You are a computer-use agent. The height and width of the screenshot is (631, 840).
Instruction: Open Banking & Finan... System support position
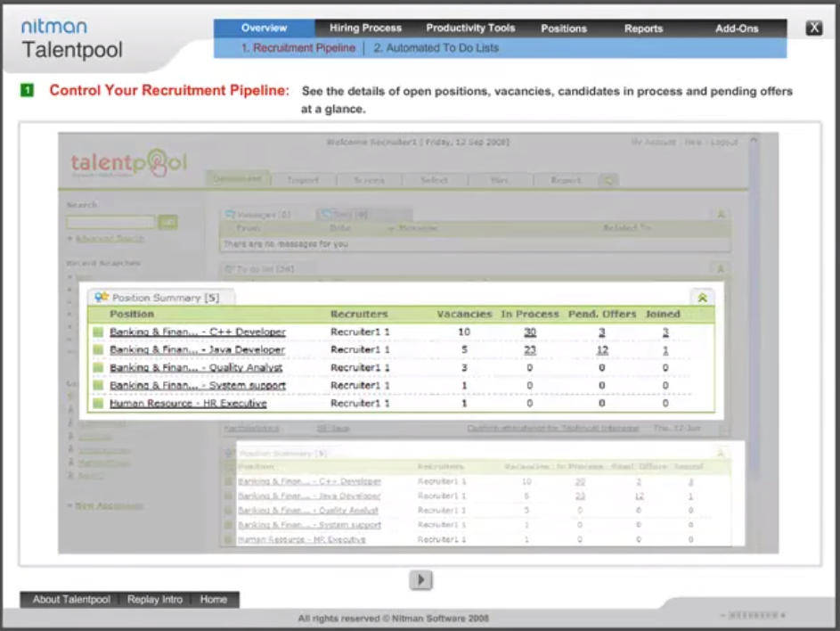click(x=198, y=385)
